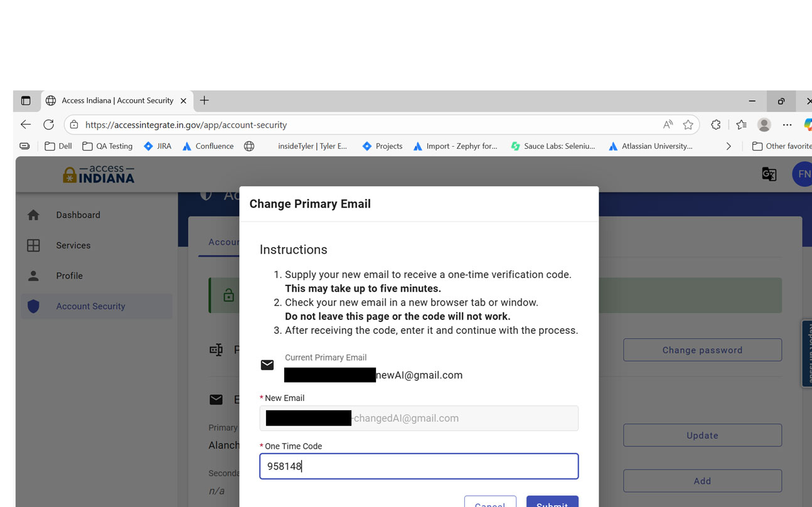Image resolution: width=812 pixels, height=507 pixels.
Task: Open the translate language icon
Action: tap(769, 174)
